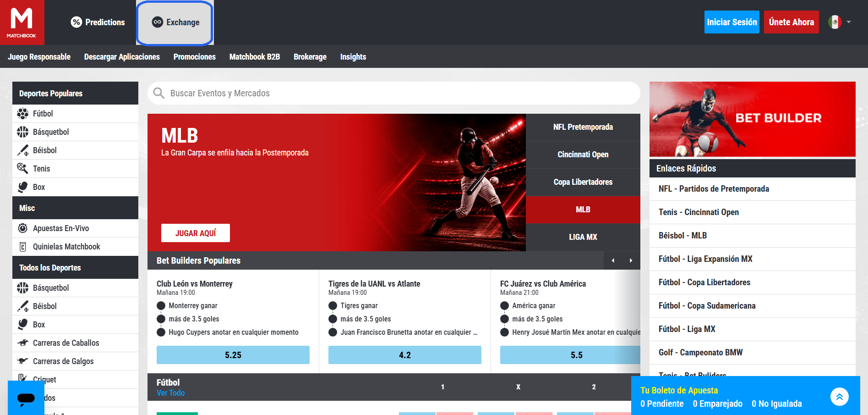The width and height of the screenshot is (868, 415).
Task: Select Box glove icon in Deportes Populares
Action: (x=22, y=187)
